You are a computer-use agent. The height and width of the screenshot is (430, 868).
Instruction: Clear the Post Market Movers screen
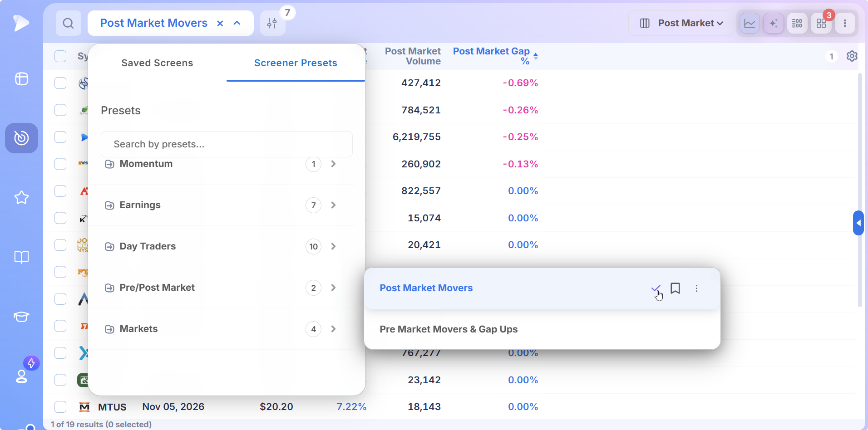(220, 23)
